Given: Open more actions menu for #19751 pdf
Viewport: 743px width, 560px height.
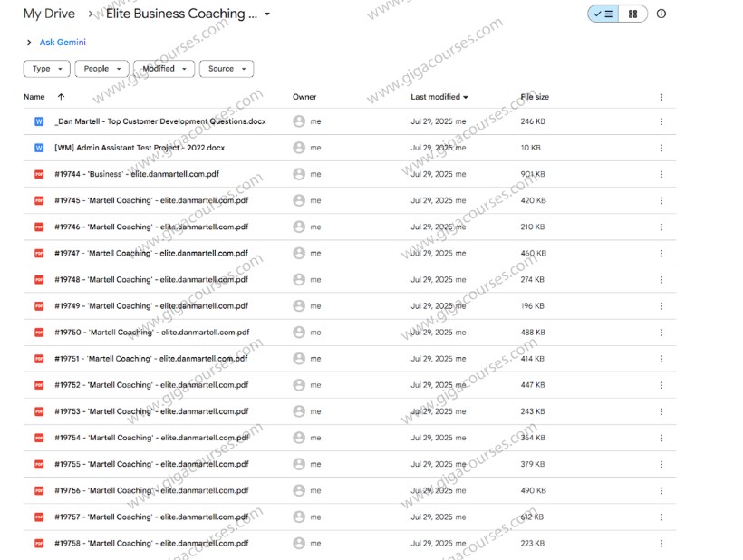Looking at the screenshot, I should coord(661,359).
